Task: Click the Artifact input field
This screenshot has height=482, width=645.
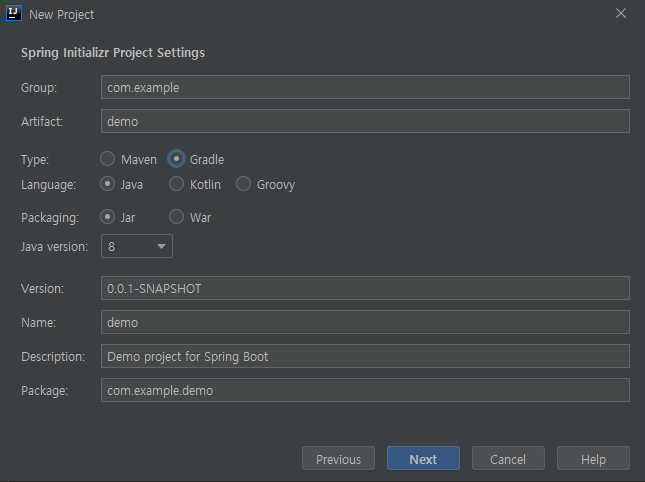Action: pos(365,121)
